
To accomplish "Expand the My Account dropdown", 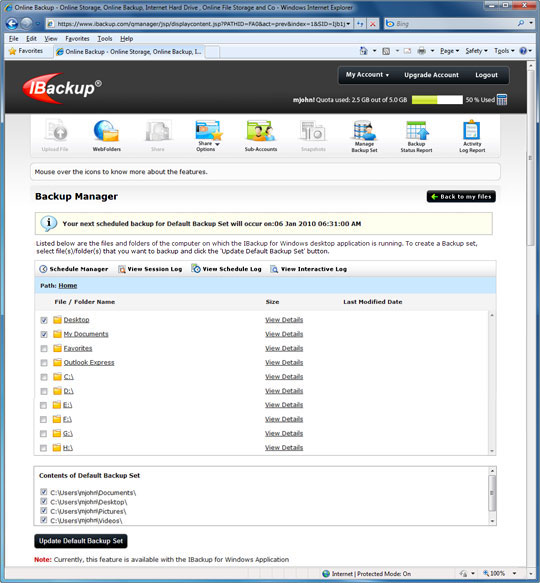I will coord(367,75).
